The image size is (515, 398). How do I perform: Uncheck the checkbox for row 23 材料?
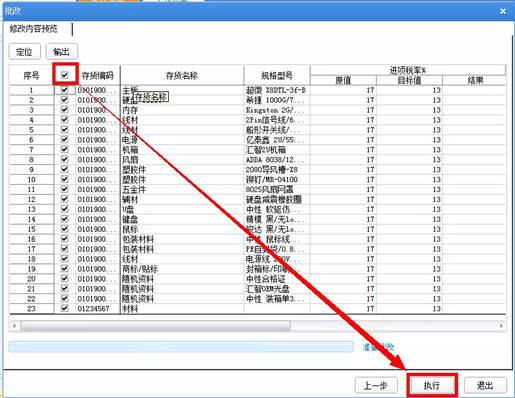[65, 308]
